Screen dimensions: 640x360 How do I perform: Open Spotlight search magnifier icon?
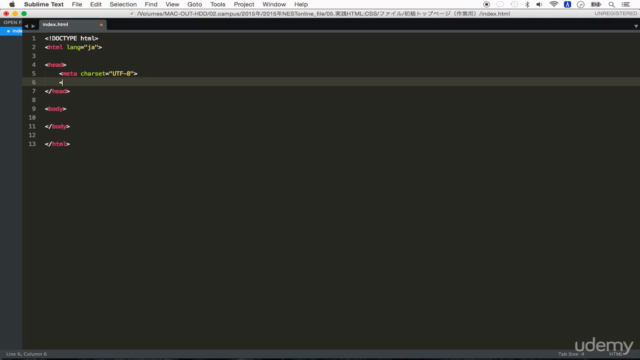tap(611, 4)
